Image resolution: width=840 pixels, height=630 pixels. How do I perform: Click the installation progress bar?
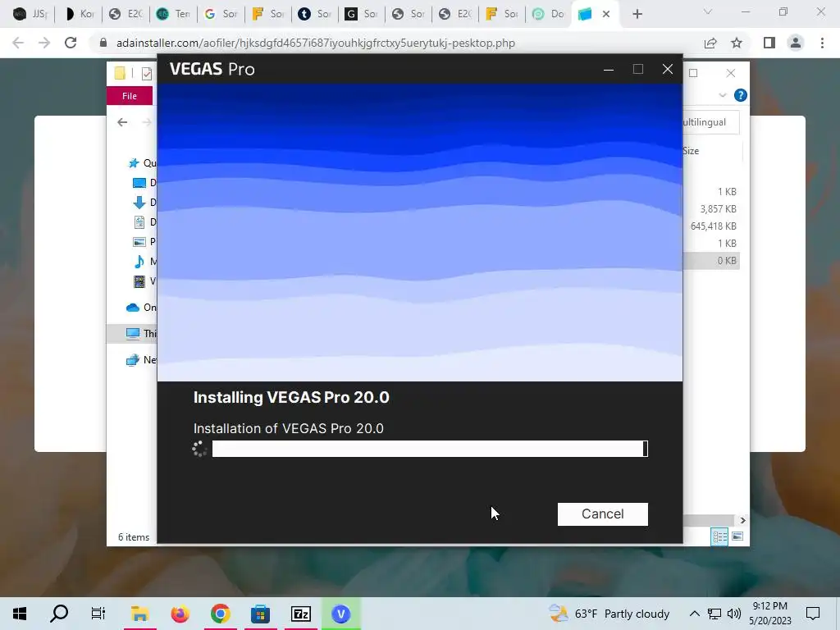(430, 449)
